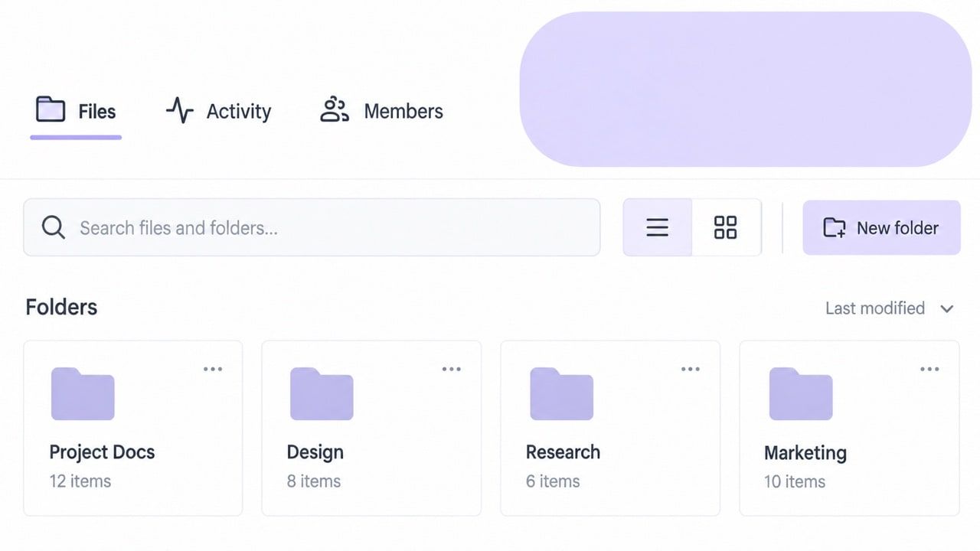Click the Design folder icon
This screenshot has height=551, width=980.
pyautogui.click(x=322, y=393)
